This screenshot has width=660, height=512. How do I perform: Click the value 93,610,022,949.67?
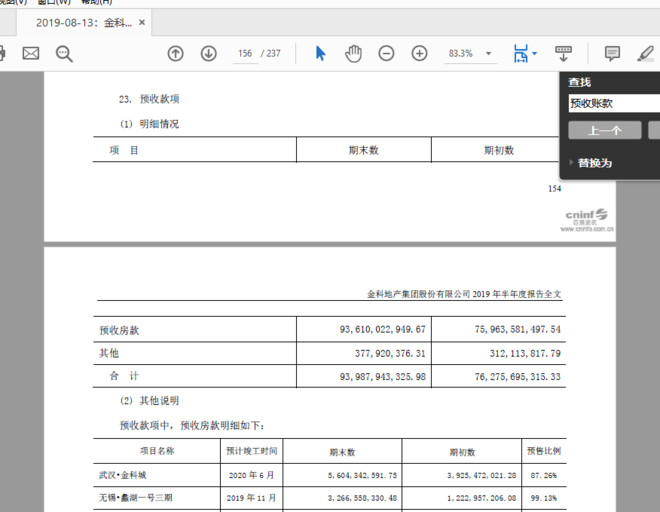(x=383, y=329)
